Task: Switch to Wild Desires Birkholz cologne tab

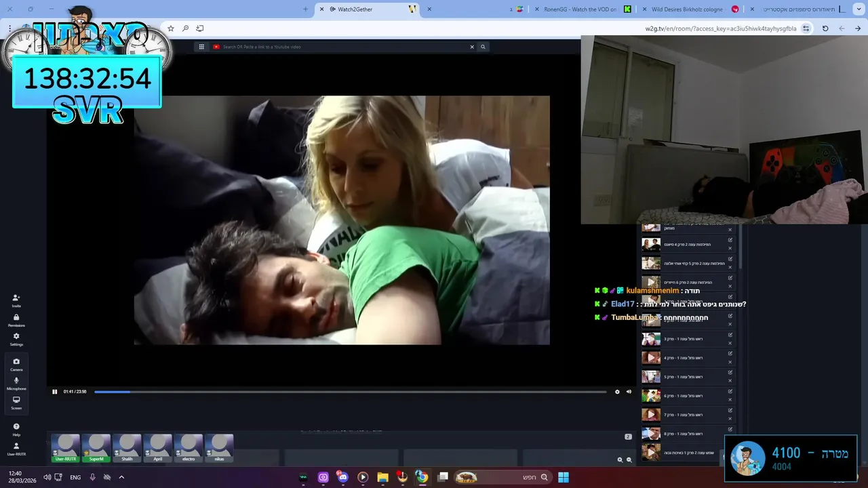Action: point(689,9)
